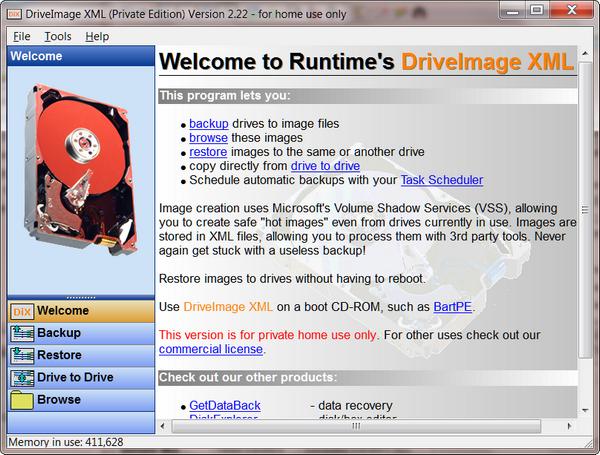Viewport: 600px width, 455px height.
Task: Open the Task Scheduler link
Action: tap(442, 180)
